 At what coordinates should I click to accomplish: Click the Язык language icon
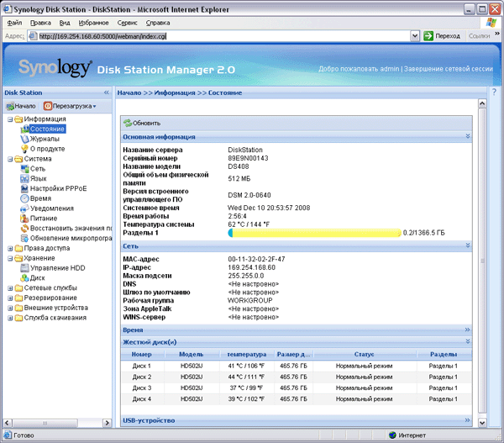(x=24, y=178)
